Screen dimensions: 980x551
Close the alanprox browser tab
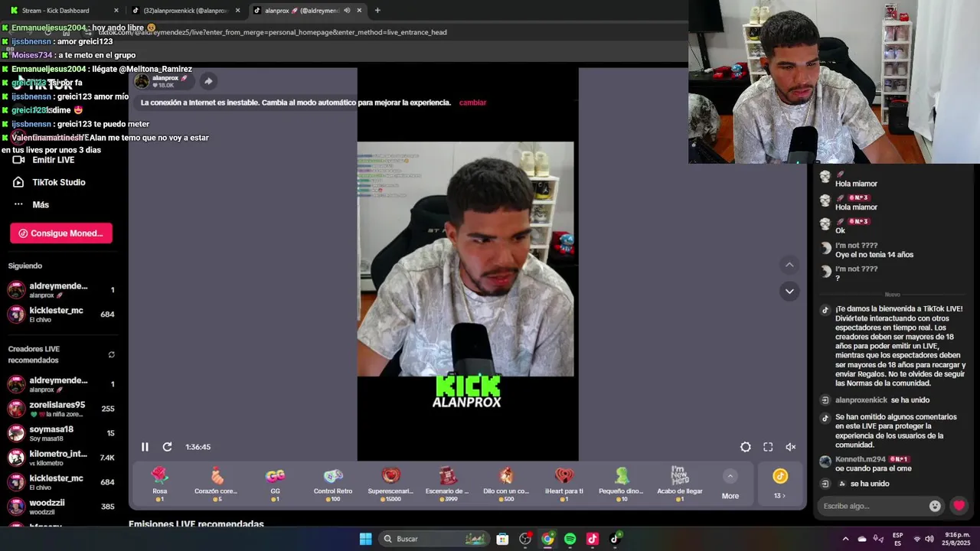point(359,11)
